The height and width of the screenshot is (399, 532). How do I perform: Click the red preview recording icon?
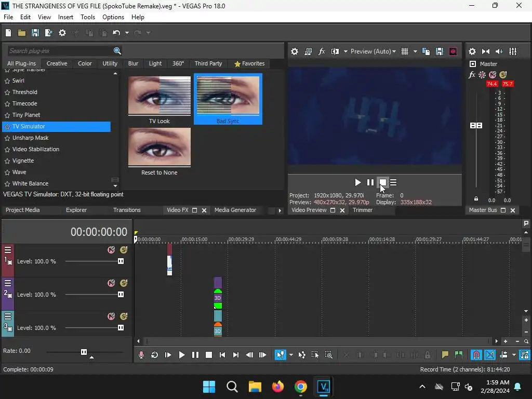(453, 51)
